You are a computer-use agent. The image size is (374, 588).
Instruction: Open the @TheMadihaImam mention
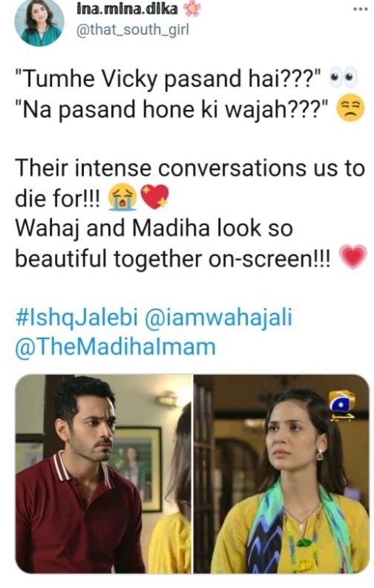point(116,347)
